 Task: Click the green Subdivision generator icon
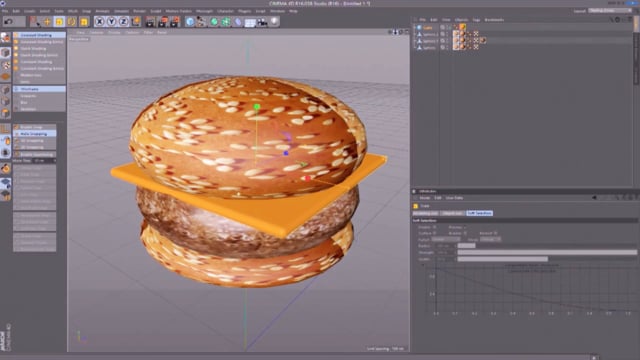[214, 22]
